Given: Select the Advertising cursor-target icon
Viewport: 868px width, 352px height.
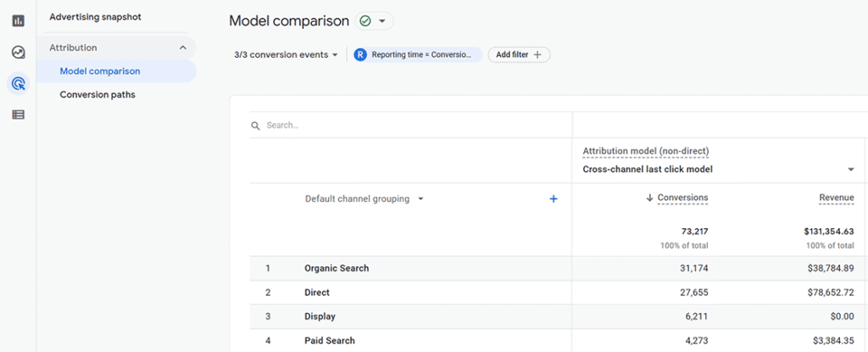Looking at the screenshot, I should (x=19, y=84).
